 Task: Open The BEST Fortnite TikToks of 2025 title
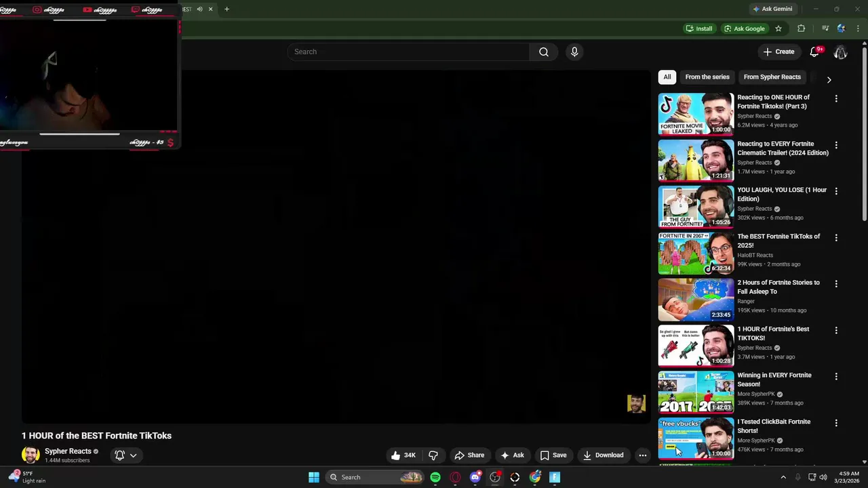[778, 241]
